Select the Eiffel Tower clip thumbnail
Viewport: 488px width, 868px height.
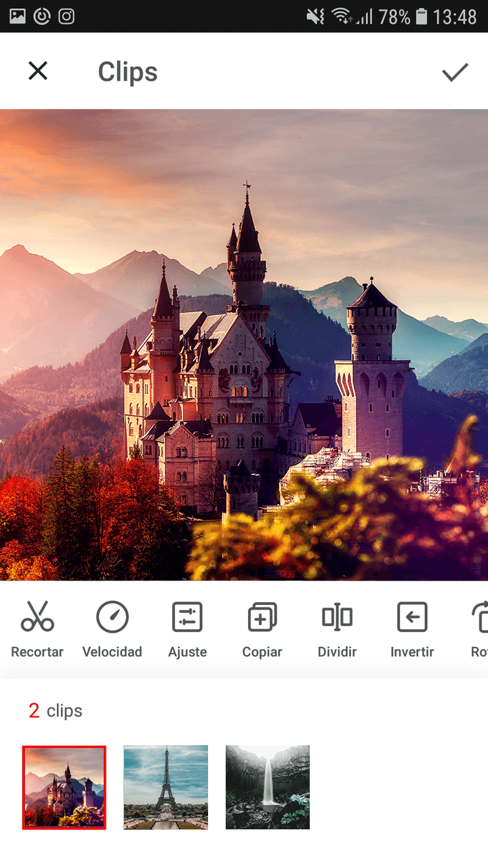(x=166, y=787)
